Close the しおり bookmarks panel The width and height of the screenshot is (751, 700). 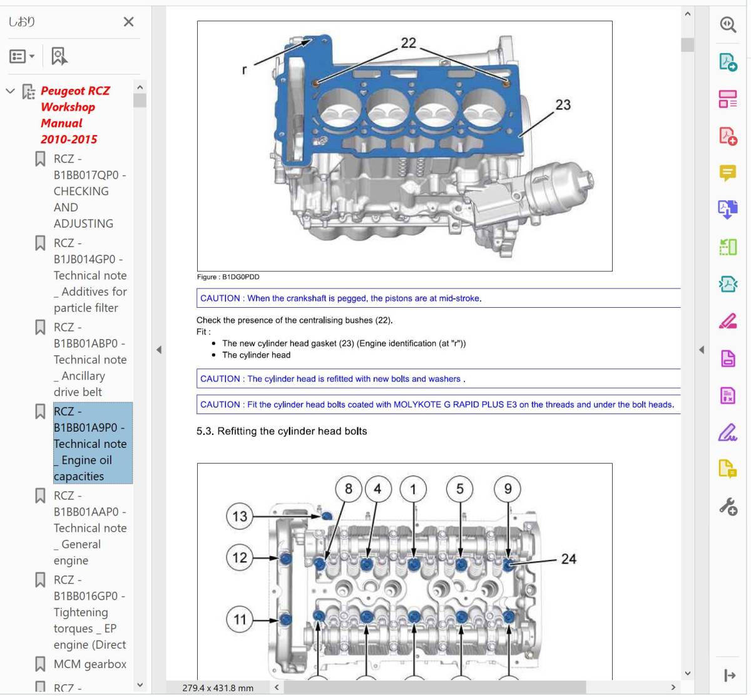point(128,22)
